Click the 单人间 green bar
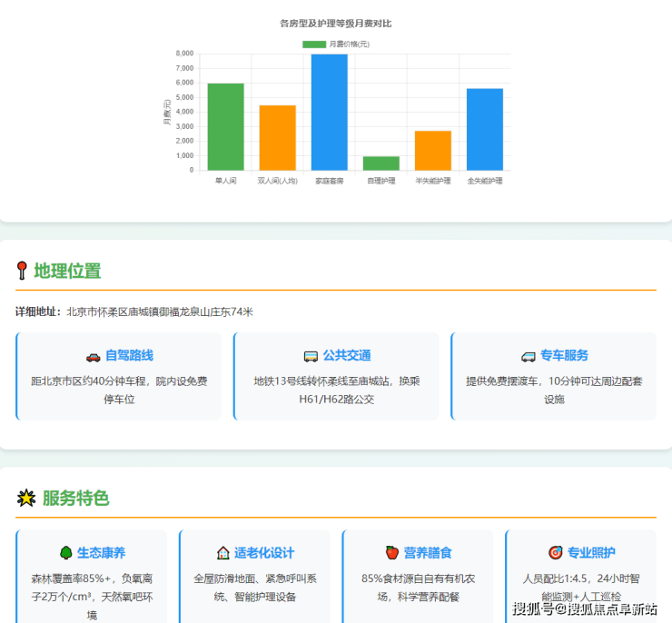Image resolution: width=672 pixels, height=623 pixels. pos(225,126)
